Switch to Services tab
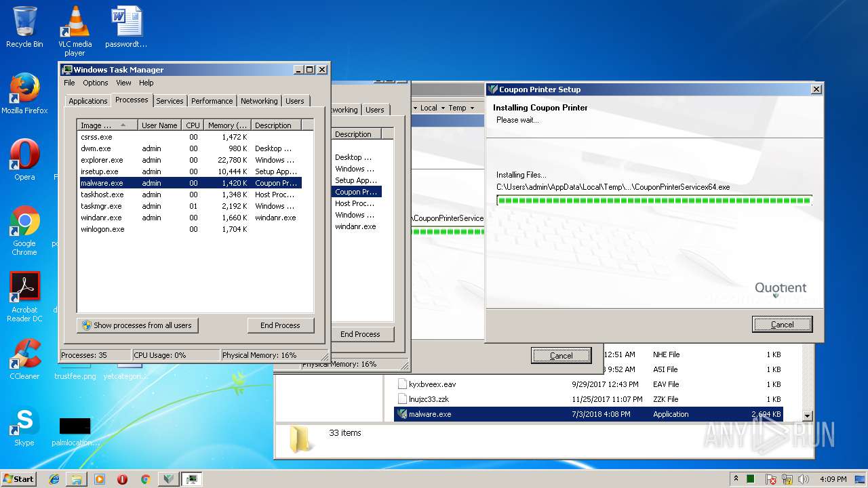This screenshot has width=868, height=488. [170, 101]
